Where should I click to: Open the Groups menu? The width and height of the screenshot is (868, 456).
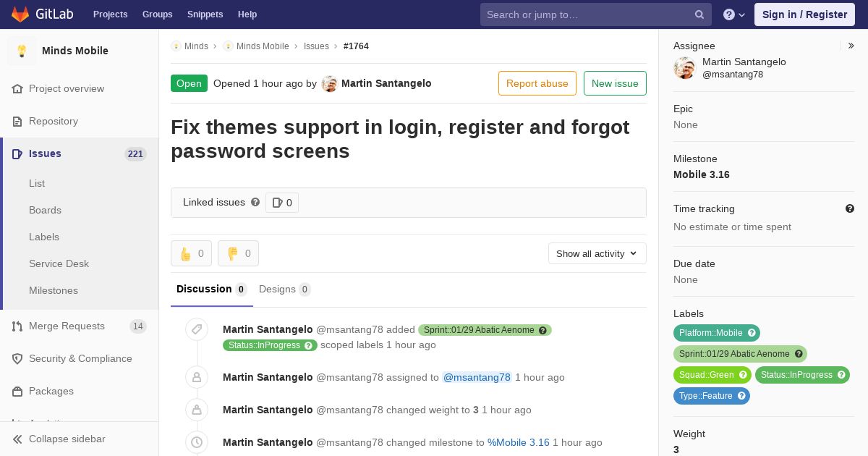click(x=157, y=14)
